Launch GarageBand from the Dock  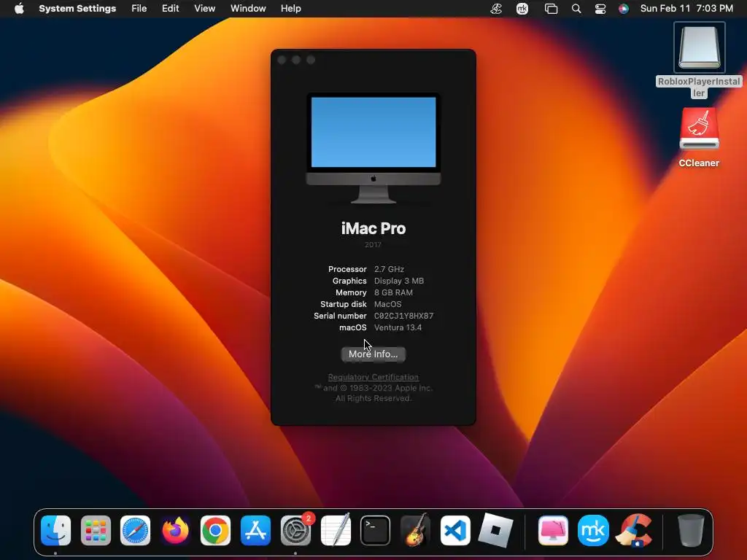coord(415,530)
